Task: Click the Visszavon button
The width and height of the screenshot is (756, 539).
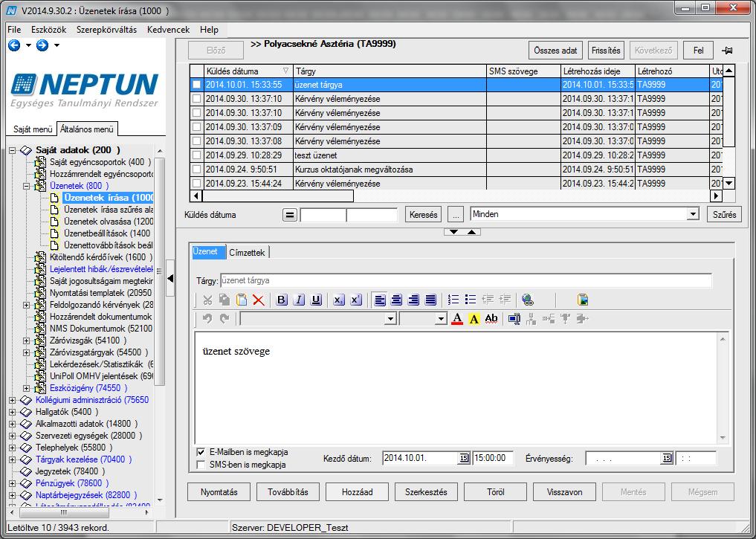Action: coord(565,492)
